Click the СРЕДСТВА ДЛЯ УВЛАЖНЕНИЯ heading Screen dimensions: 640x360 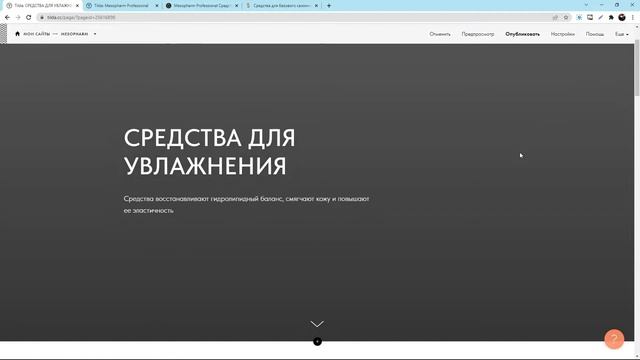tap(209, 151)
